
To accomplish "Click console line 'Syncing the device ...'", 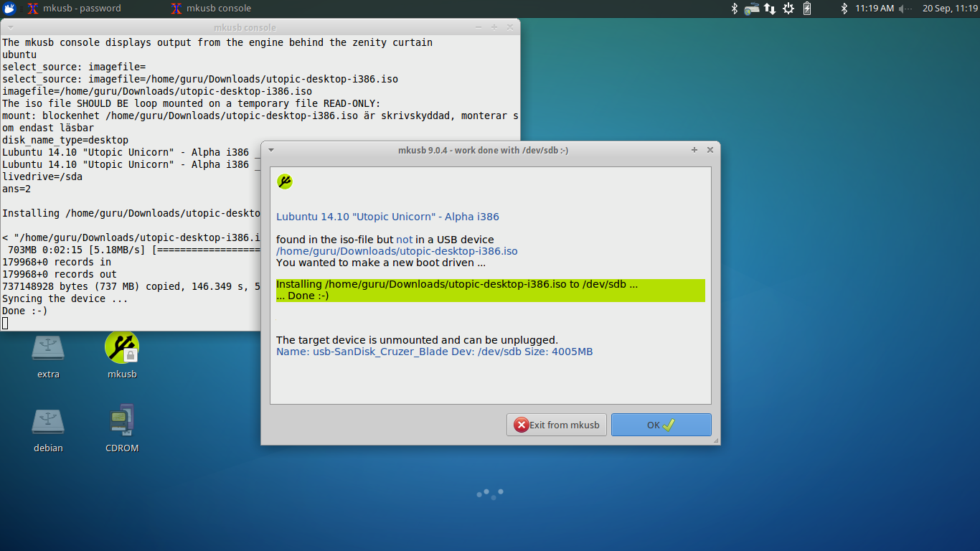I will pos(65,298).
